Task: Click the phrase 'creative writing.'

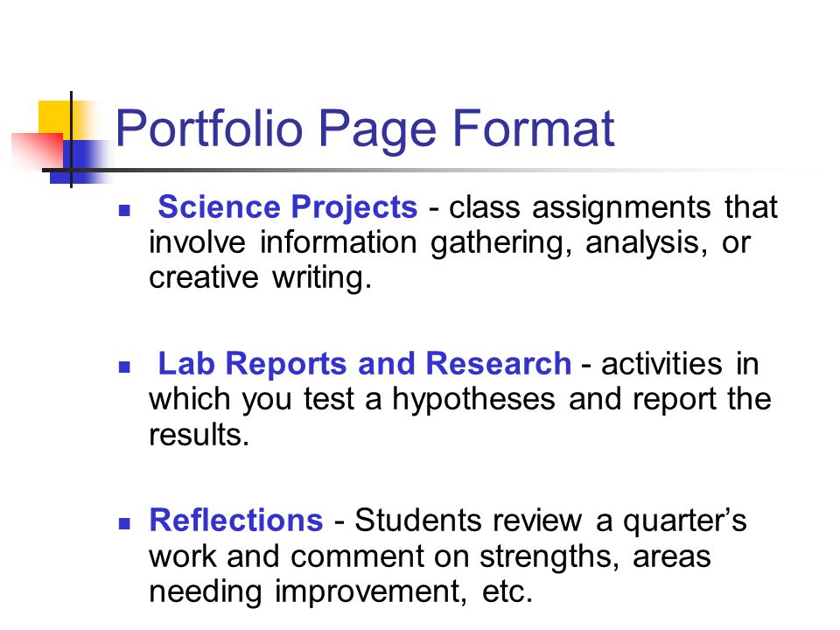Action: [x=261, y=278]
